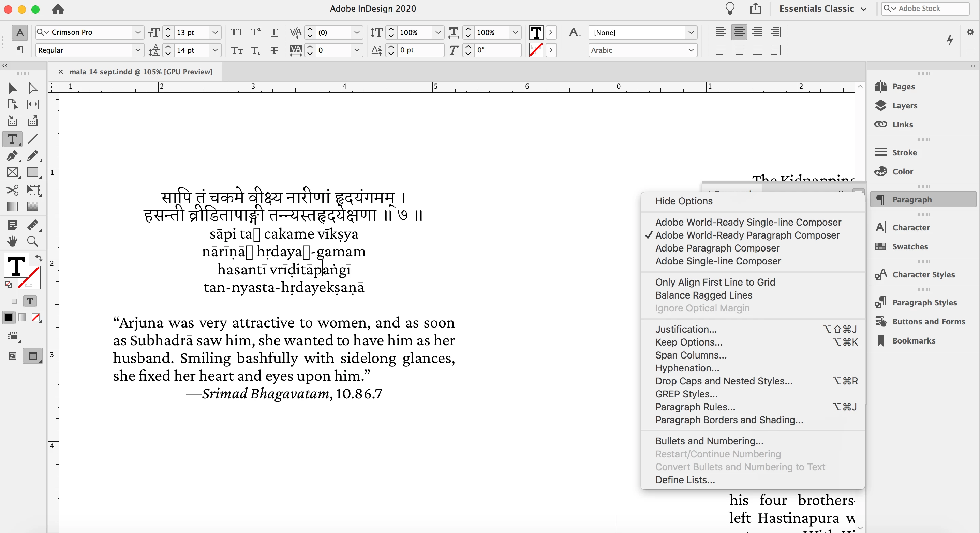This screenshot has width=980, height=533.
Task: Select the Note tool
Action: click(x=12, y=225)
